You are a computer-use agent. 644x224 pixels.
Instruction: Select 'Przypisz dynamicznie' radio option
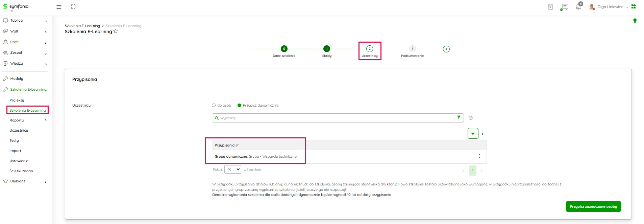[239, 105]
